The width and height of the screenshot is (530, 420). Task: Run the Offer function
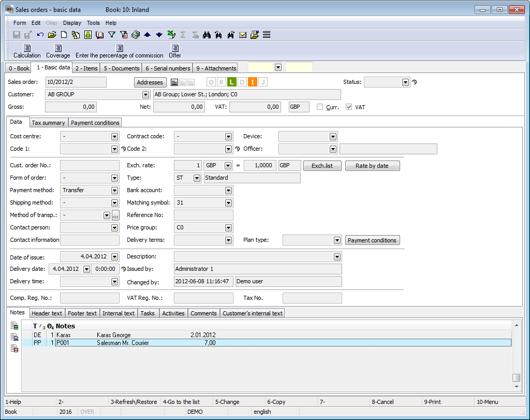pyautogui.click(x=175, y=51)
